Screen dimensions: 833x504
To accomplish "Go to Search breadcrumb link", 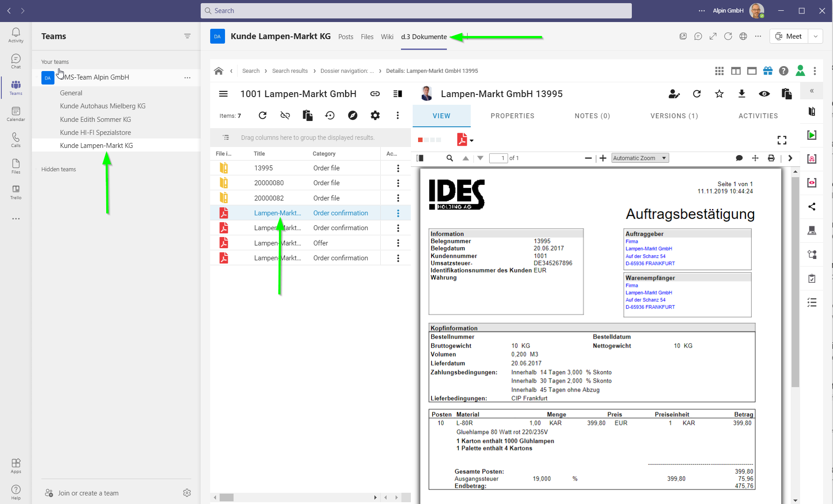I will click(251, 71).
